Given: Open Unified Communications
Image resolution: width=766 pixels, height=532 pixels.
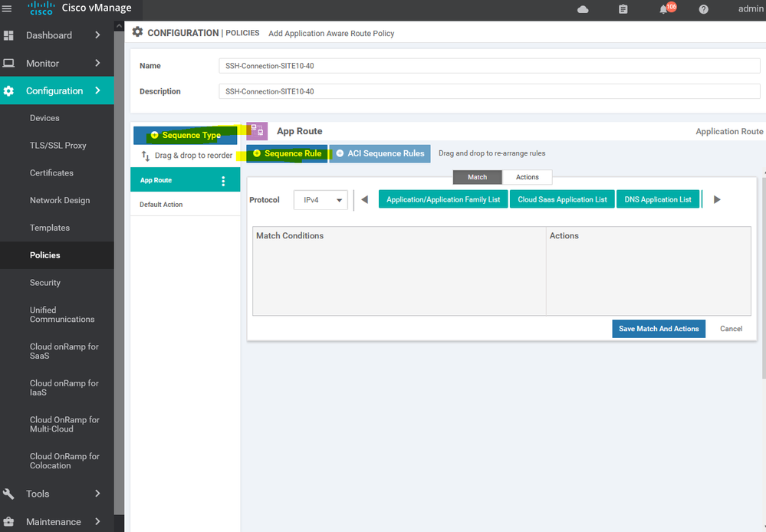Looking at the screenshot, I should [62, 314].
